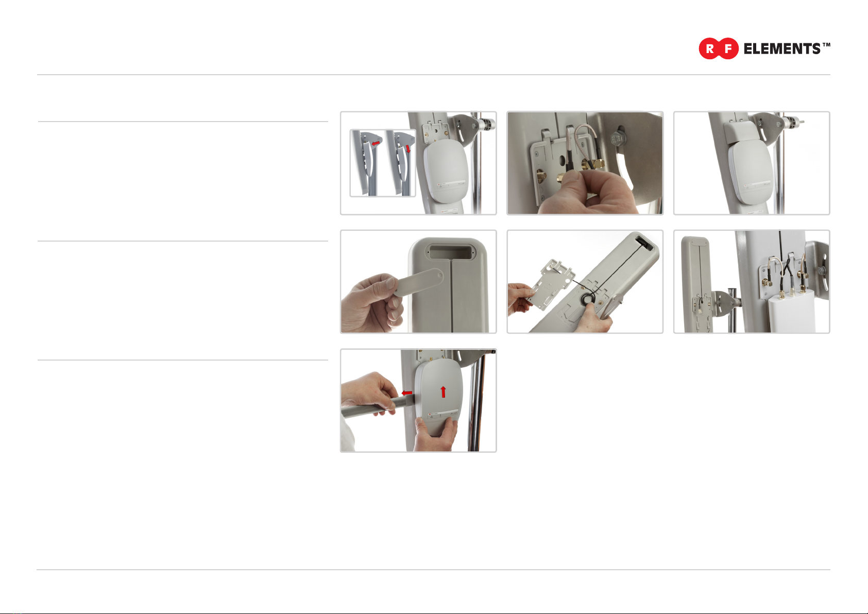Click the black rubber grommet in photo

click(x=587, y=300)
